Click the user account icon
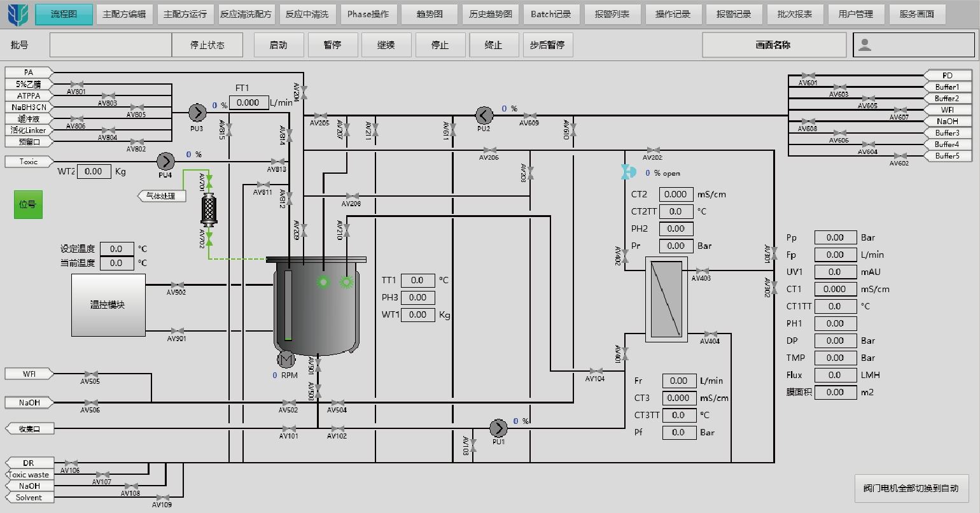 point(864,45)
